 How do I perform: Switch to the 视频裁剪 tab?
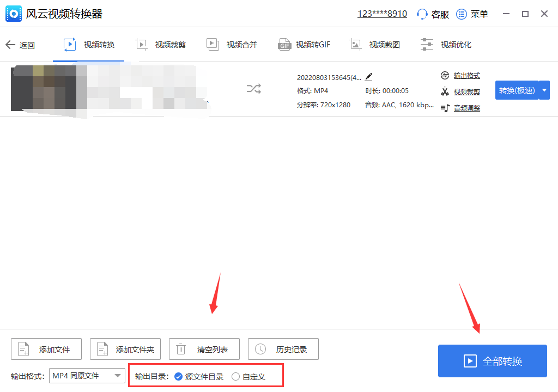[160, 45]
